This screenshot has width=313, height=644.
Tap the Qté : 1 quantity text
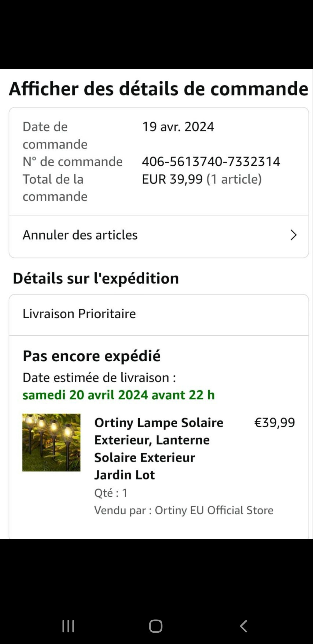coord(111,493)
